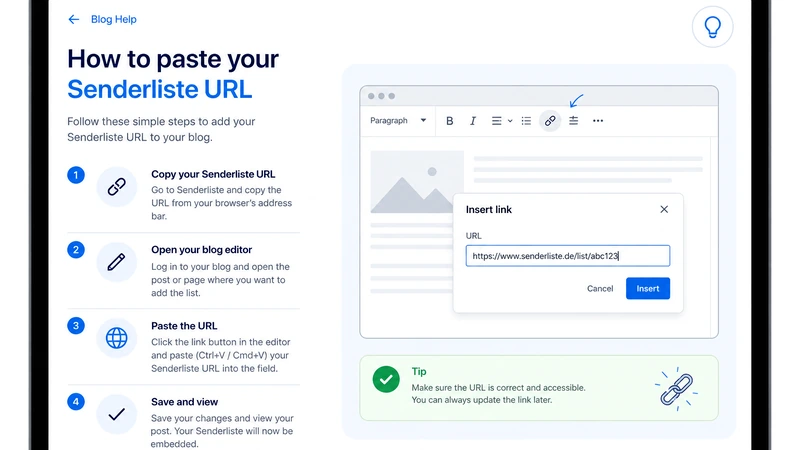
Task: Open the more options ellipsis menu
Action: pyautogui.click(x=598, y=121)
